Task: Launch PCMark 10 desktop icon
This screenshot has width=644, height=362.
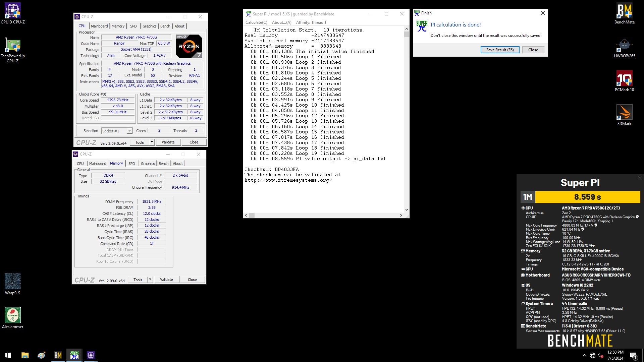Action: click(624, 81)
